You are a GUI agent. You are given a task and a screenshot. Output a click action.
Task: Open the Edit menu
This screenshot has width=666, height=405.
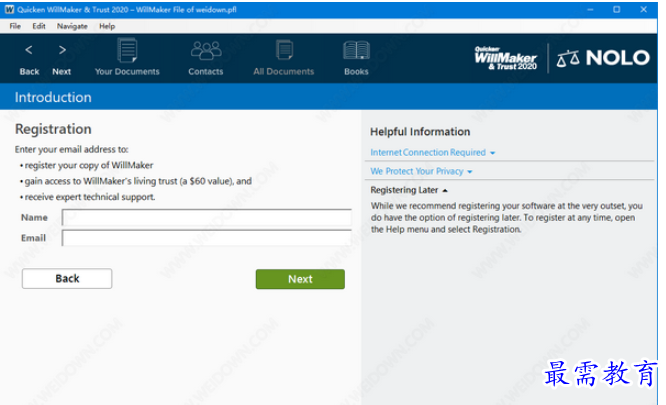tap(39, 26)
